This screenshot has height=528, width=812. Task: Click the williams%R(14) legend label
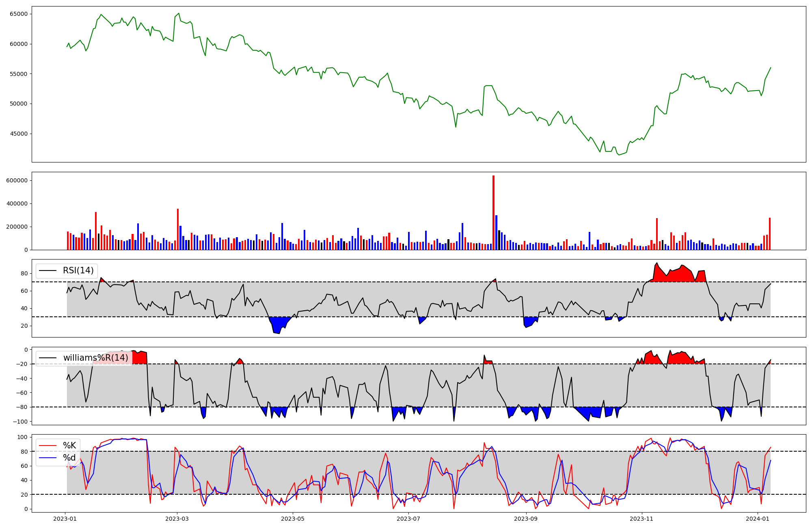pyautogui.click(x=95, y=358)
